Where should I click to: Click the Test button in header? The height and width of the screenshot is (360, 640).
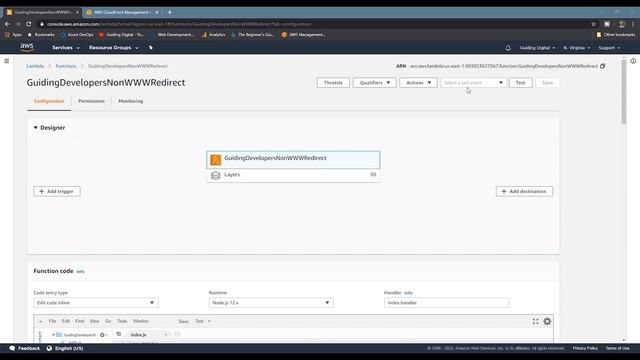pos(520,82)
